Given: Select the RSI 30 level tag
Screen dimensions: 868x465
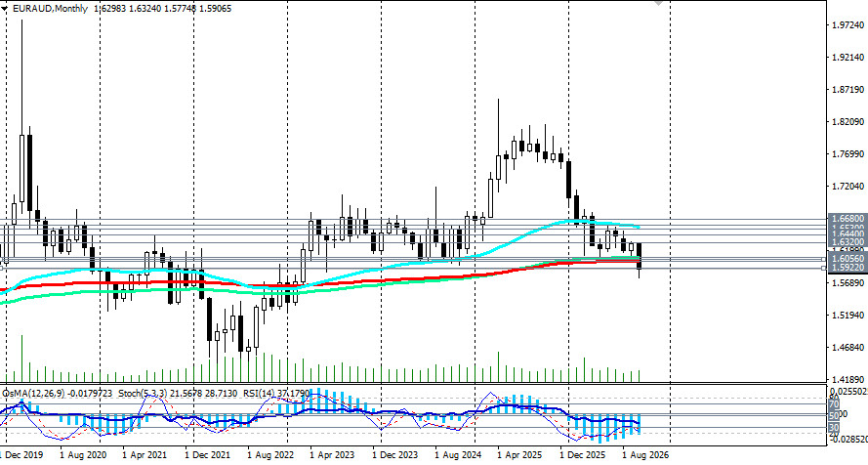Looking at the screenshot, I should point(834,428).
